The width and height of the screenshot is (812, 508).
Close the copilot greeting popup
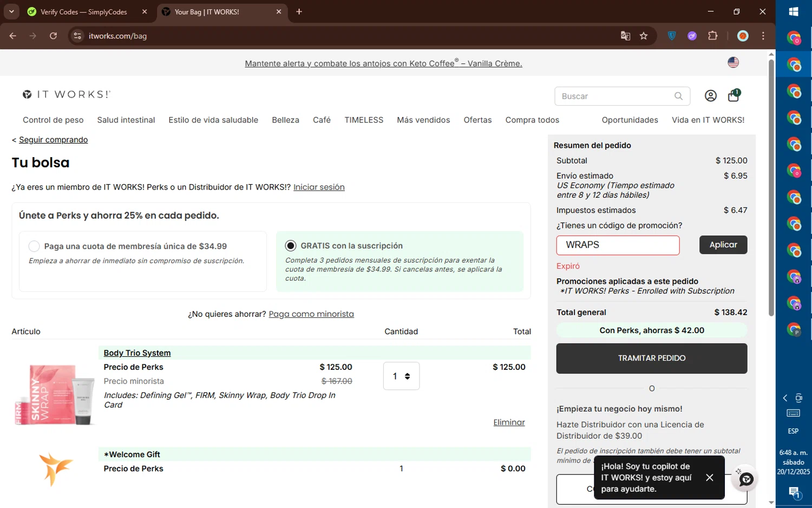tap(709, 477)
